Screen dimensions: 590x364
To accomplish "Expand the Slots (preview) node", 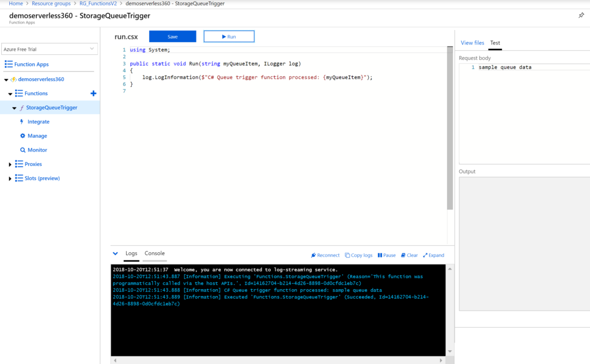I will (10, 179).
